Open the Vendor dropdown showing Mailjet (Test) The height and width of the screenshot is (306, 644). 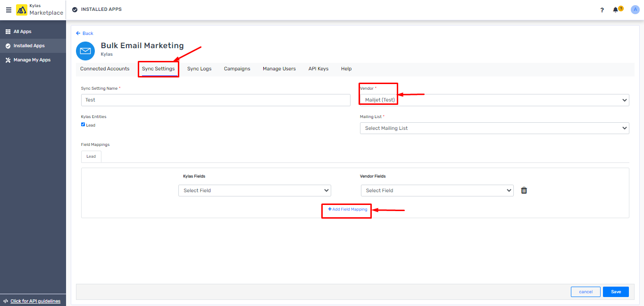pyautogui.click(x=494, y=100)
